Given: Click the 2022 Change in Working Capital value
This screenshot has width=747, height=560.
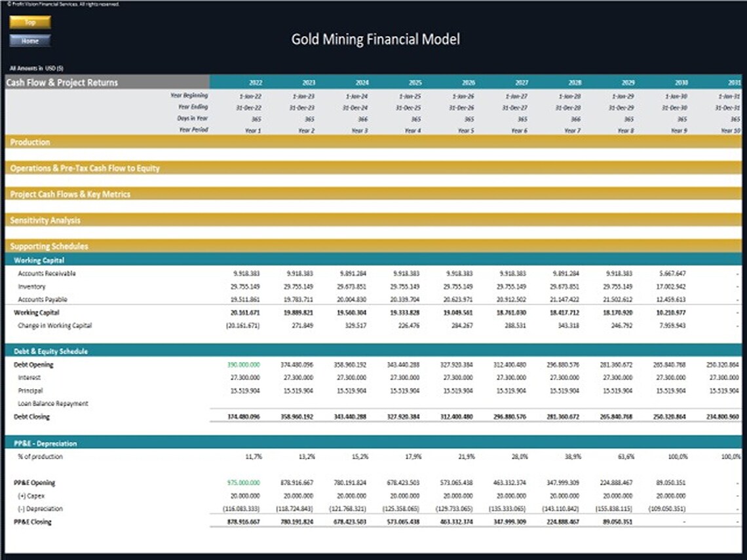Looking at the screenshot, I should [242, 326].
